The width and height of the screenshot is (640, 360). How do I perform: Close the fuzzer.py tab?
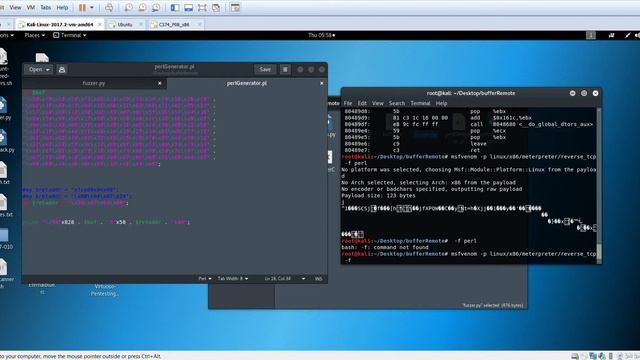(160, 83)
